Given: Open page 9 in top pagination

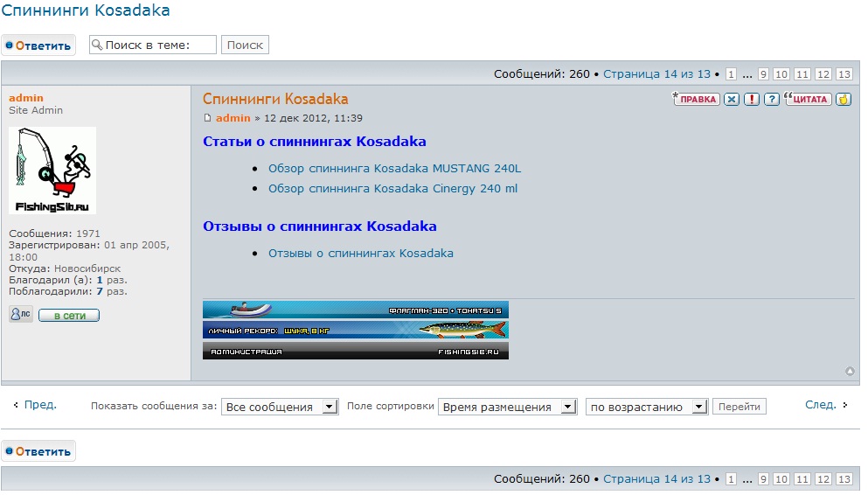Looking at the screenshot, I should 763,74.
